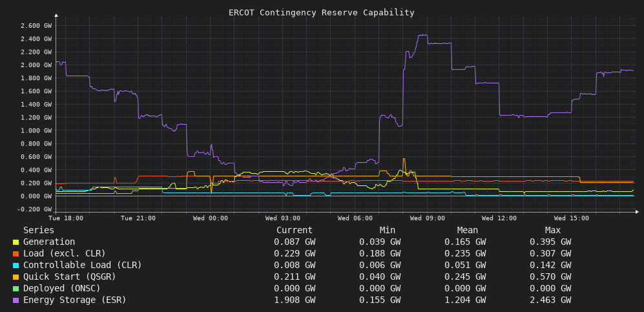Click the cyan Controllable Load legend swatch
Viewport: 644px width, 312px height.
16,265
